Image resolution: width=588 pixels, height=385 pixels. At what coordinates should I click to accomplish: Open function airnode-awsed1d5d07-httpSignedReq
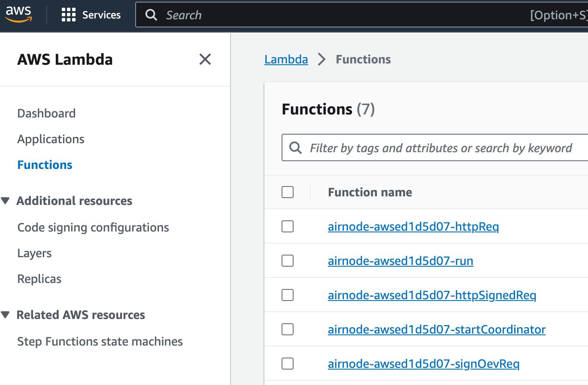pyautogui.click(x=432, y=295)
